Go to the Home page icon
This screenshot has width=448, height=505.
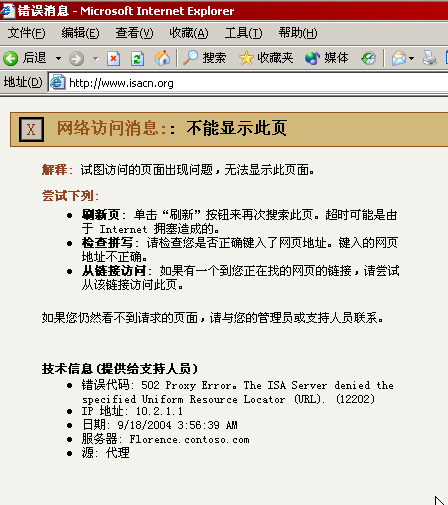(162, 58)
